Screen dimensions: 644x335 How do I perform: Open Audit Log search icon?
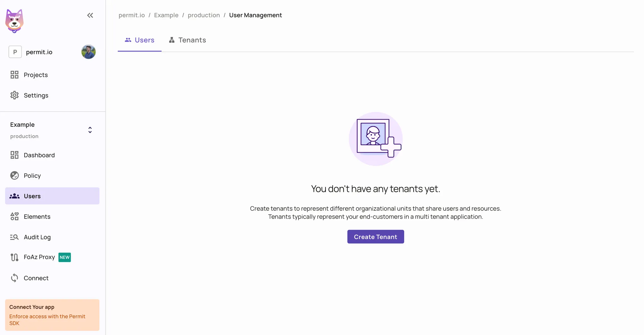click(14, 237)
